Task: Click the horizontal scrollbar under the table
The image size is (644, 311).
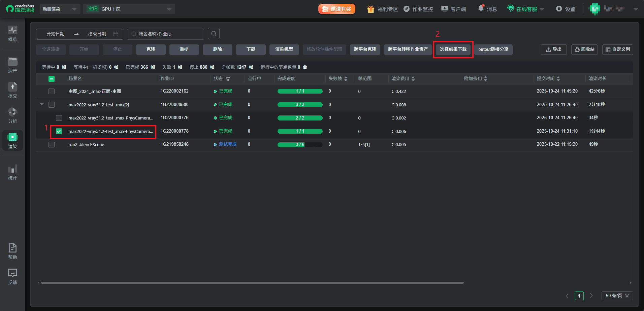Action: 252,283
